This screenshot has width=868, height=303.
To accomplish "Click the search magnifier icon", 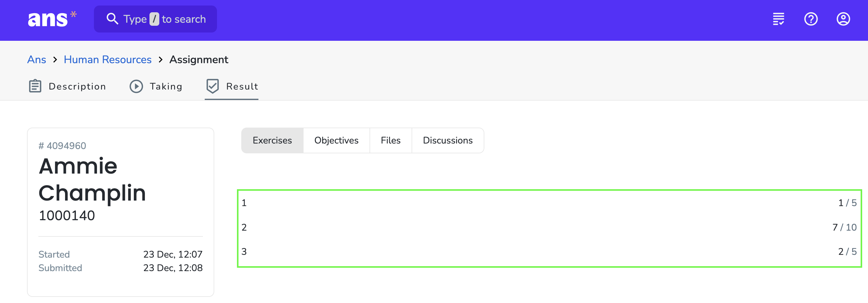I will tap(112, 19).
